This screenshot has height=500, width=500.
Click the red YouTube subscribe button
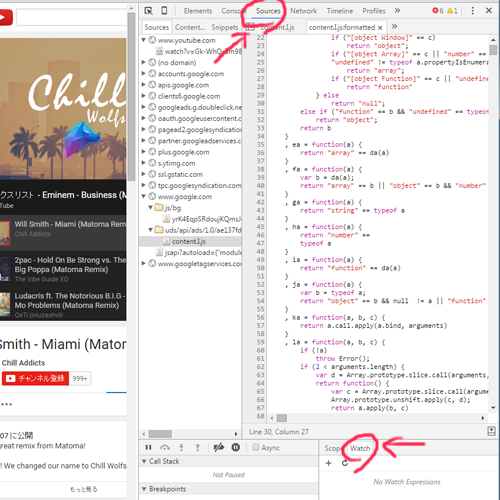[x=35, y=378]
